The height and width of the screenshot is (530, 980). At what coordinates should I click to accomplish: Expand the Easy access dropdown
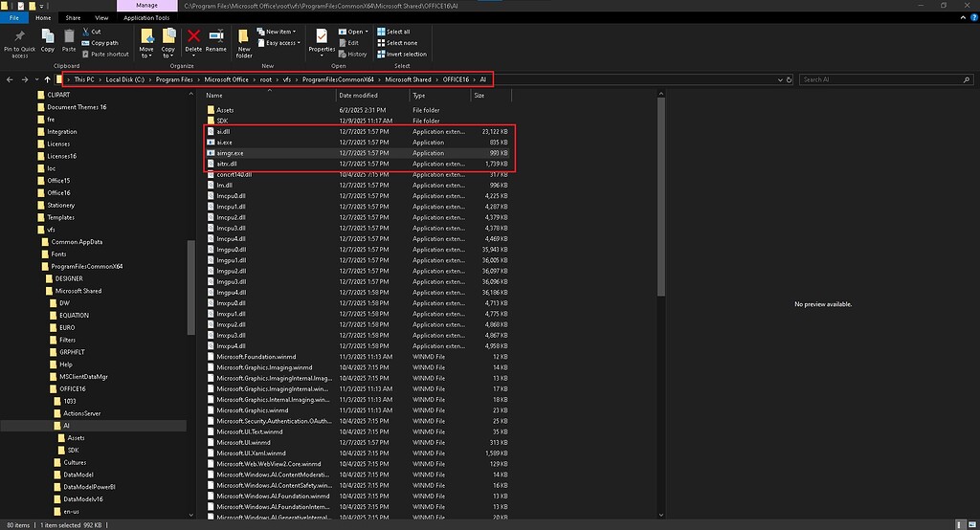(x=281, y=43)
